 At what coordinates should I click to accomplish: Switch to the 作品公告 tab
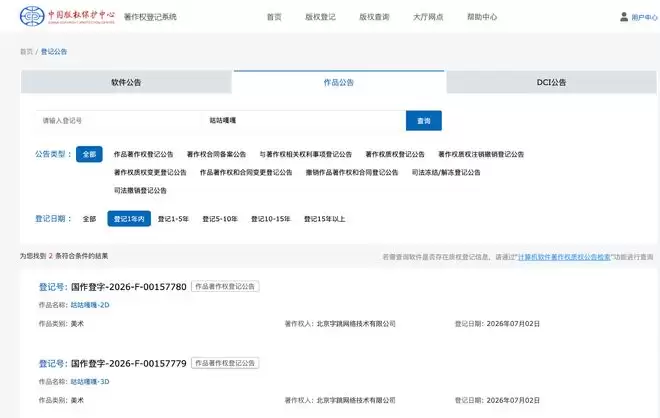339,82
